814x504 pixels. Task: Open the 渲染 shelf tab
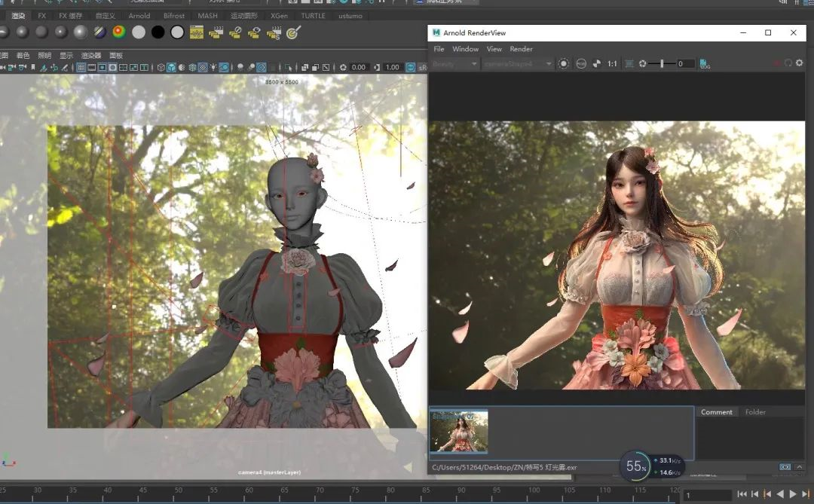click(x=18, y=16)
